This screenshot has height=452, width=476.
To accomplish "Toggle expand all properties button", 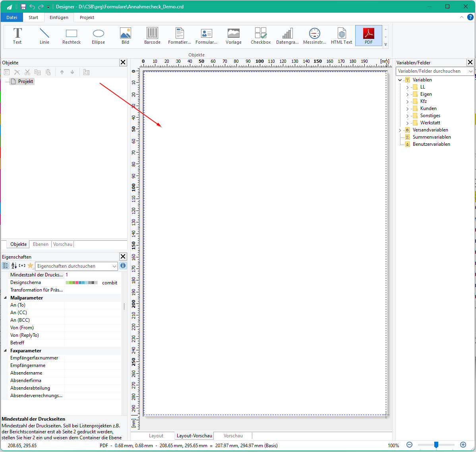I will click(22, 266).
